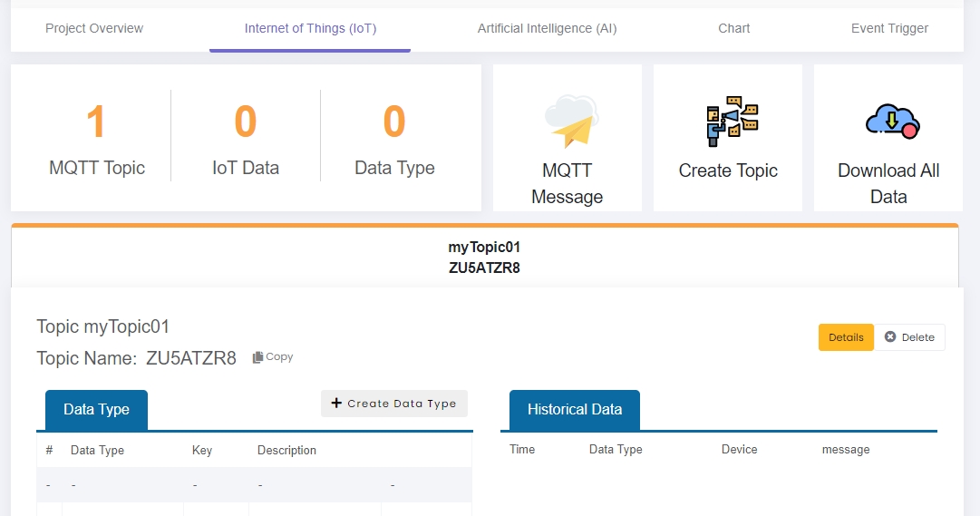
Task: Click the yellow Details button
Action: click(846, 337)
